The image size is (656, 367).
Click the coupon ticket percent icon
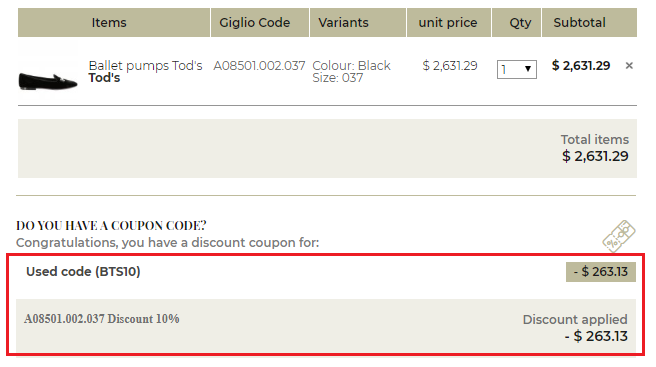(x=619, y=236)
